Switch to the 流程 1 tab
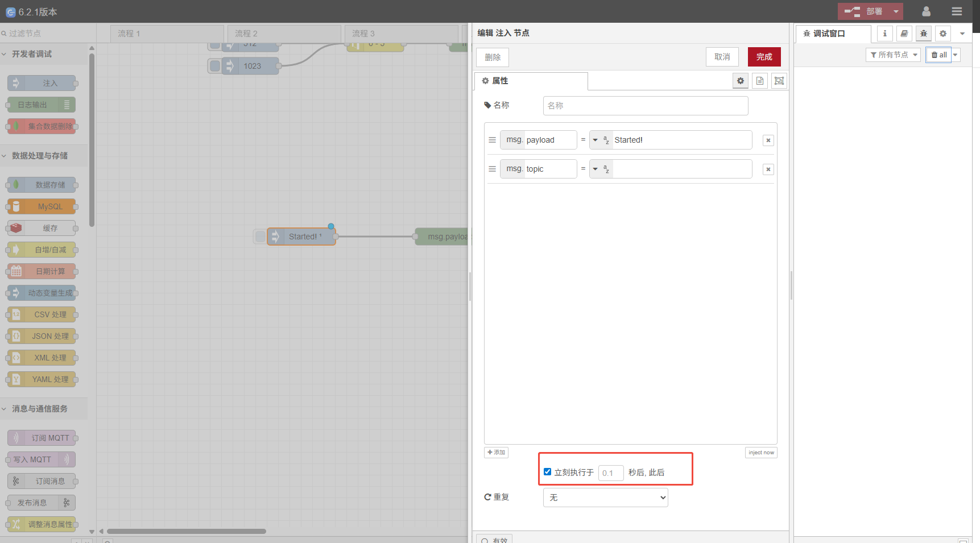Viewport: 980px width, 543px height. pos(167,34)
